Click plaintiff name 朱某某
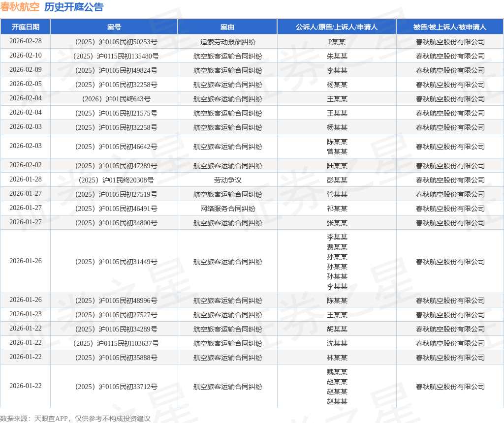 337,56
